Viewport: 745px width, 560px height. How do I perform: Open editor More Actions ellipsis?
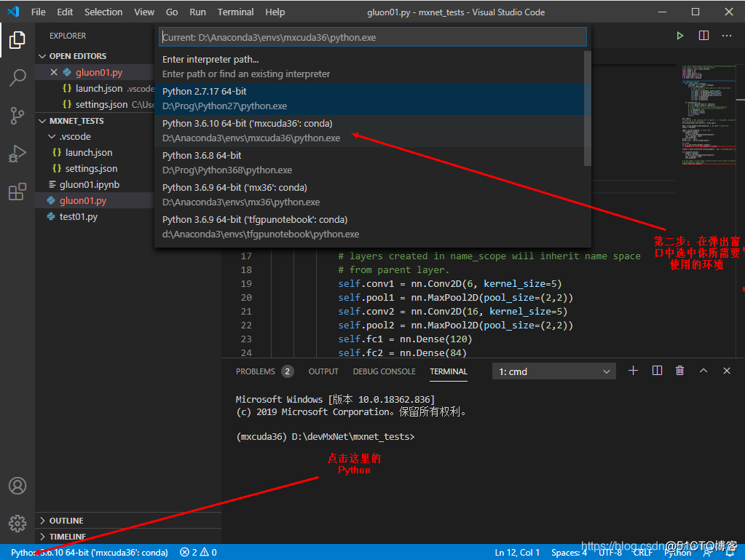(x=727, y=36)
